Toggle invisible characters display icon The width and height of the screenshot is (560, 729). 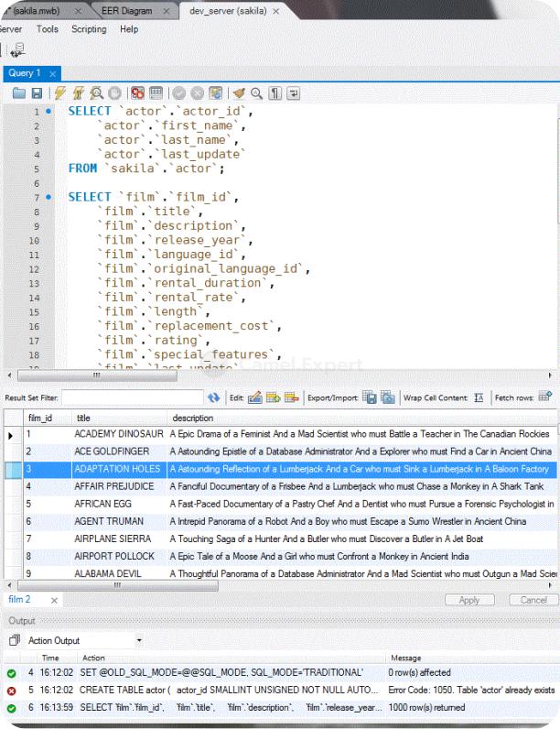click(275, 93)
